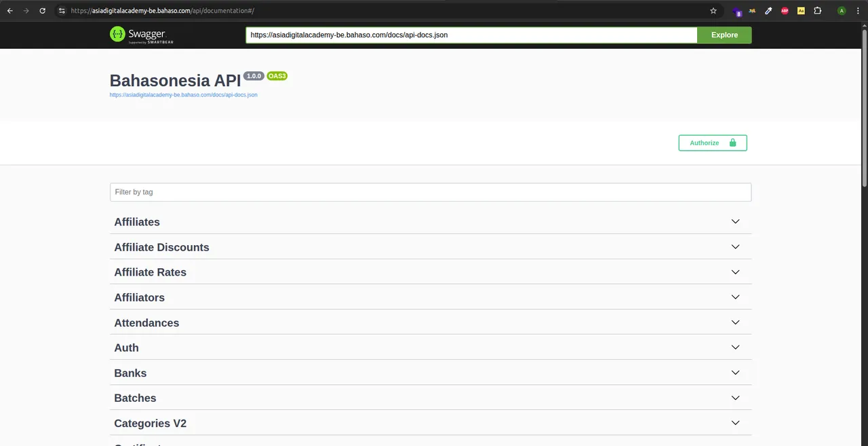Click the Authorize button
This screenshot has width=868, height=446.
tap(712, 143)
